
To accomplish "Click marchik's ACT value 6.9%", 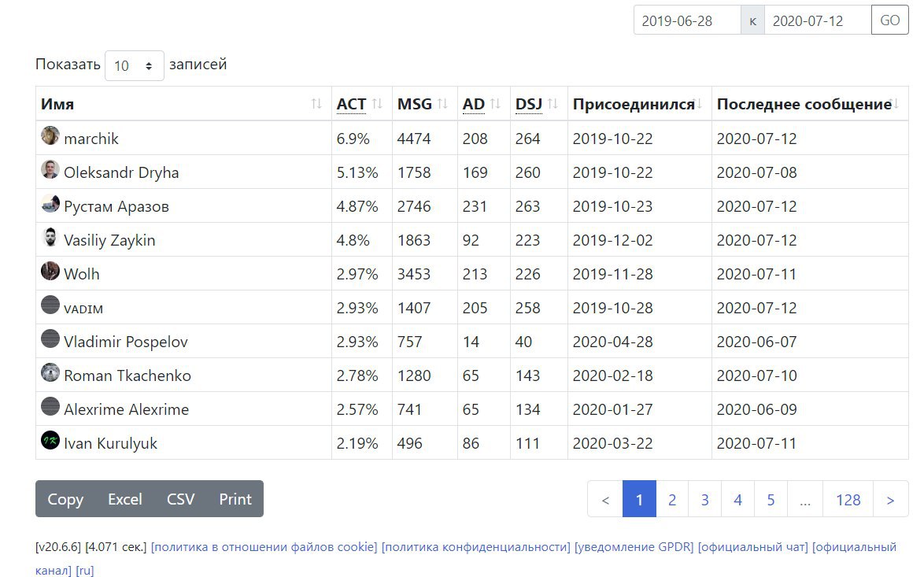I will (353, 139).
